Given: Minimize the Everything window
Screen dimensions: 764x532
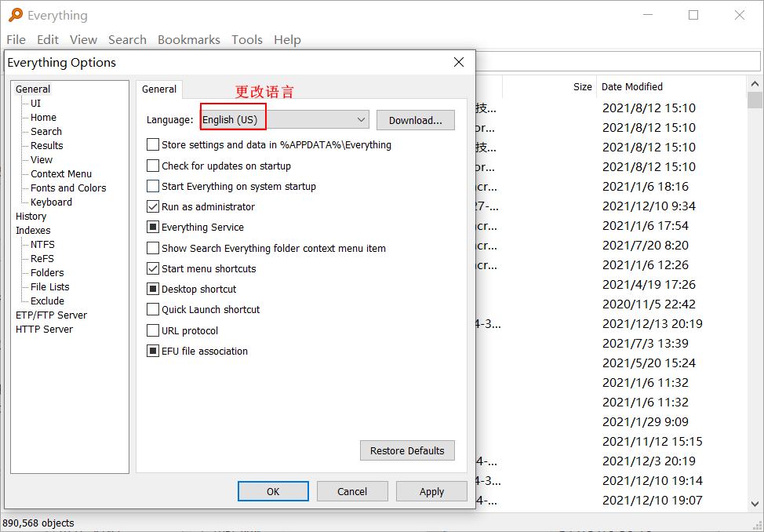Looking at the screenshot, I should [x=648, y=15].
